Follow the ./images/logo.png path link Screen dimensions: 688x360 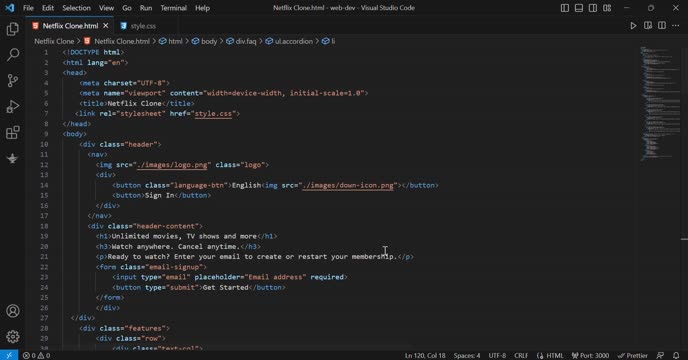(172, 165)
